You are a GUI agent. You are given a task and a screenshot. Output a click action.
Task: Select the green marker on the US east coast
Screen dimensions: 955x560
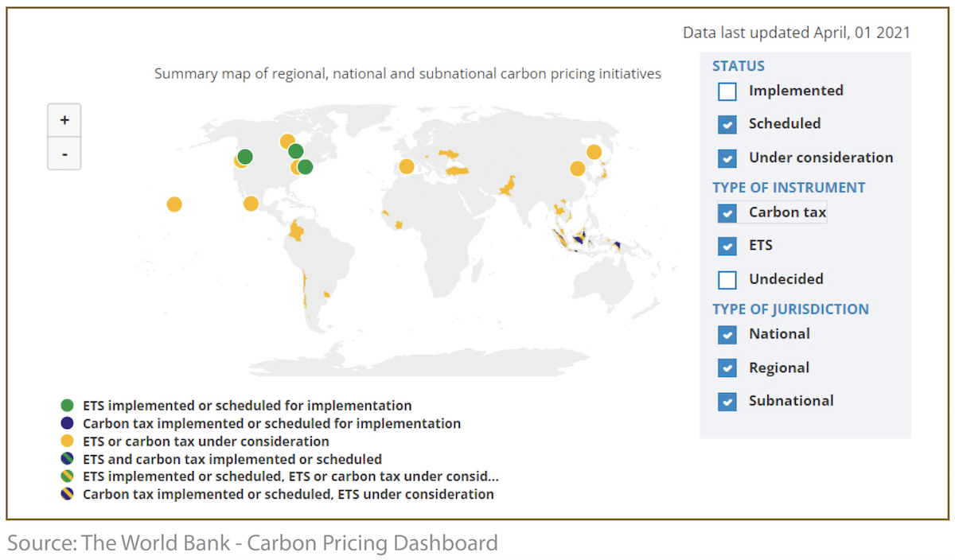[x=305, y=166]
